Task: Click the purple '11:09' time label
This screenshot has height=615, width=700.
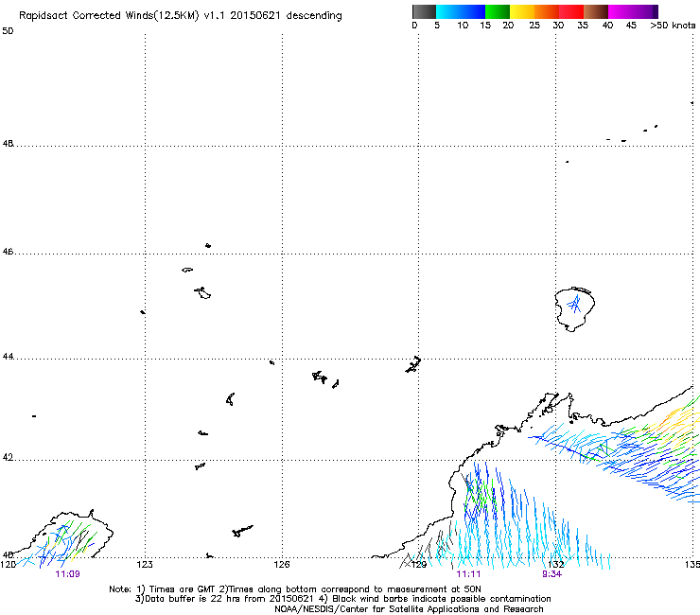Action: [67, 574]
